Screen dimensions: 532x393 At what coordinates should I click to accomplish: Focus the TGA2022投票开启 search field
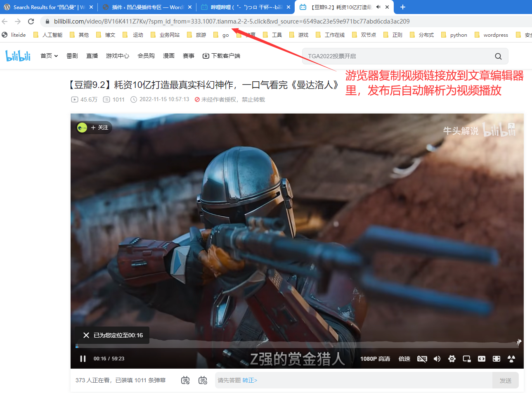tap(396, 56)
